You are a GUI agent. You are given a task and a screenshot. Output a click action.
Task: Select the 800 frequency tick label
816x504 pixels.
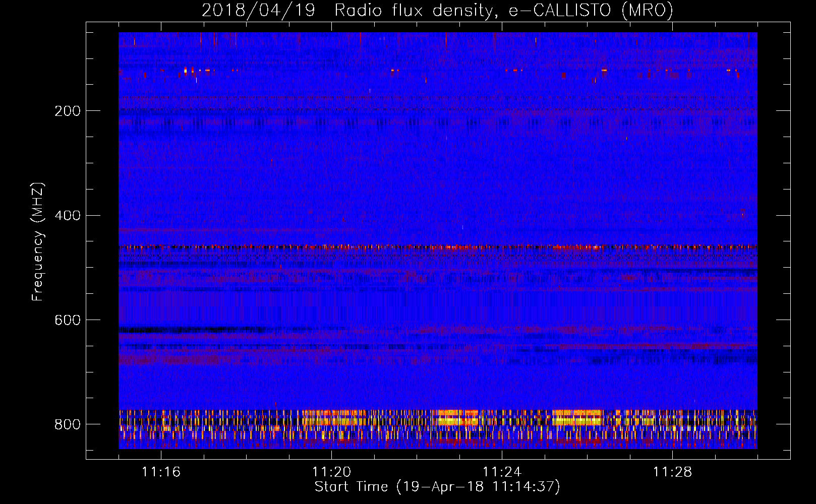68,424
